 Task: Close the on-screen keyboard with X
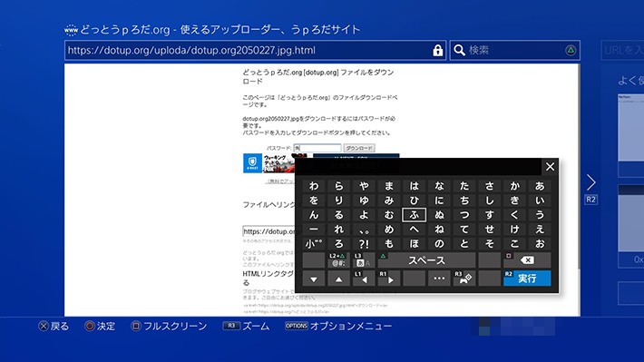[x=550, y=166]
